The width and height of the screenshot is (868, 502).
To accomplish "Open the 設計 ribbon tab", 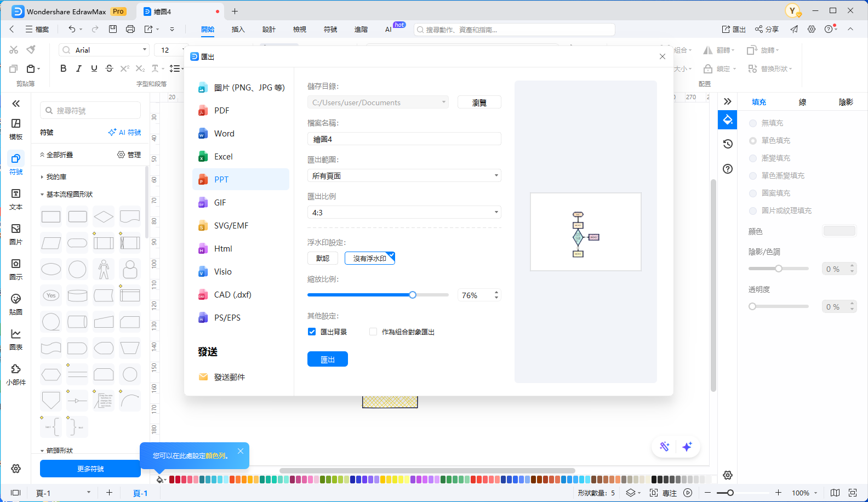I will point(269,30).
